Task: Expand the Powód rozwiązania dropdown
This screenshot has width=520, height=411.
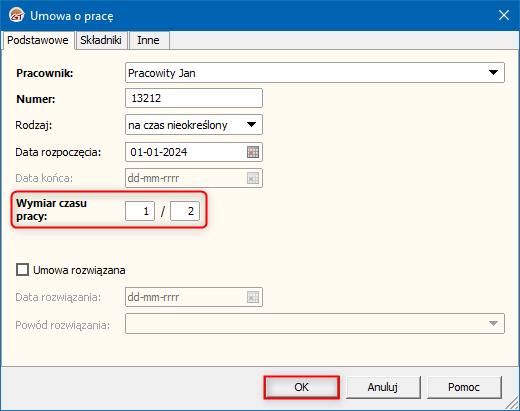Action: point(493,324)
